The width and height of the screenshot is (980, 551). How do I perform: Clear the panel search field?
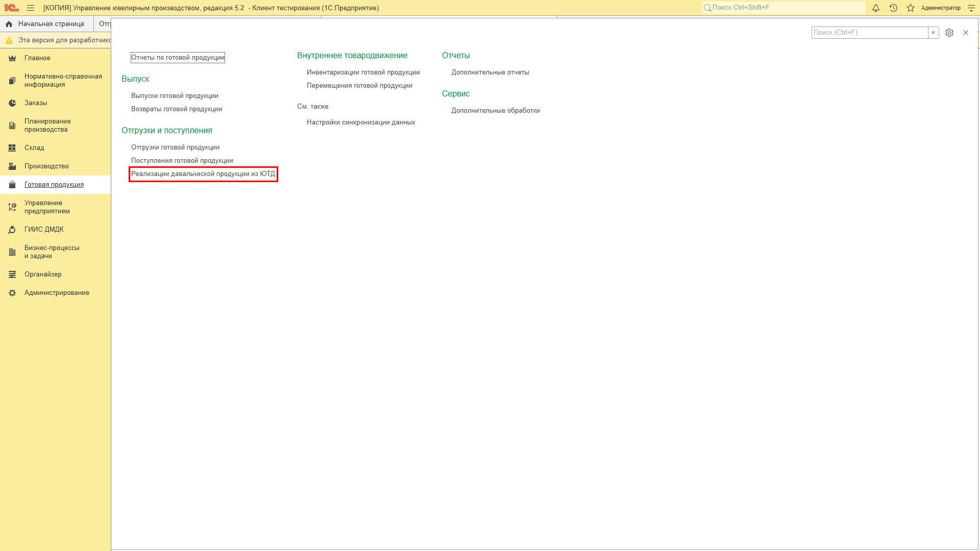coord(933,33)
